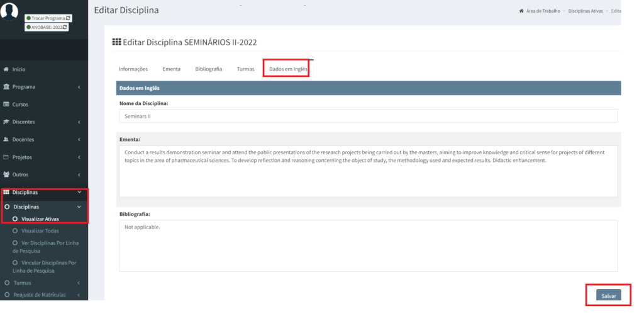Click the Outros group icon
The image size is (644, 325).
pos(6,174)
